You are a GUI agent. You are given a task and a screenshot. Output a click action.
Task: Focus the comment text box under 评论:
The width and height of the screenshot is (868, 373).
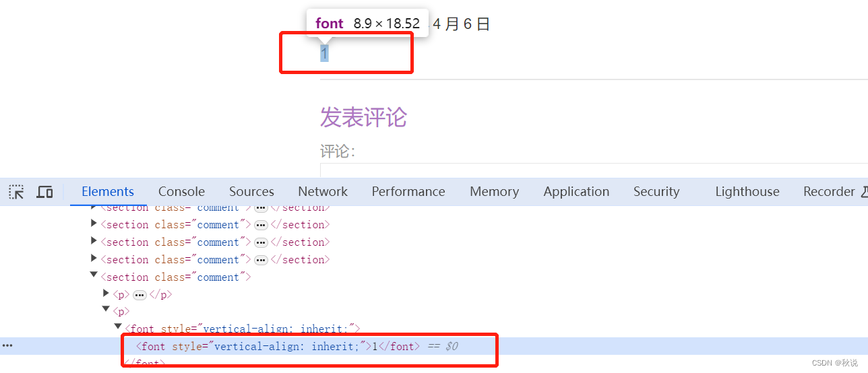tap(594, 170)
